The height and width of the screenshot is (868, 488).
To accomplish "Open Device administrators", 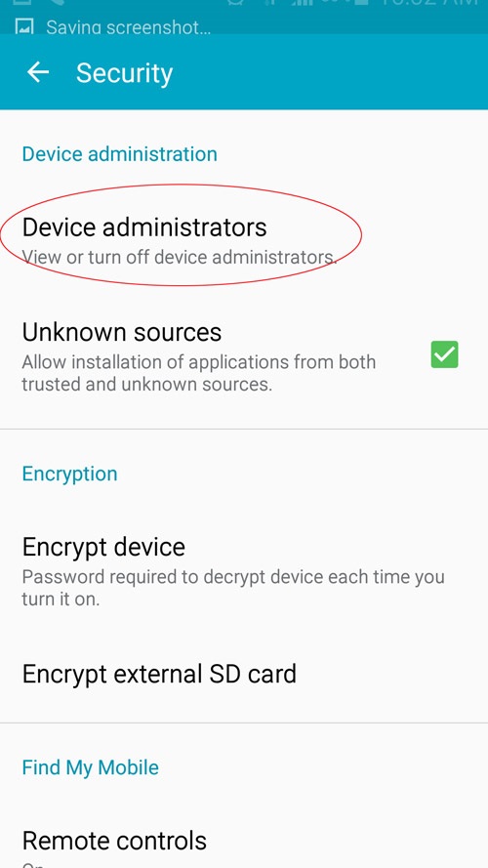I will (244, 240).
